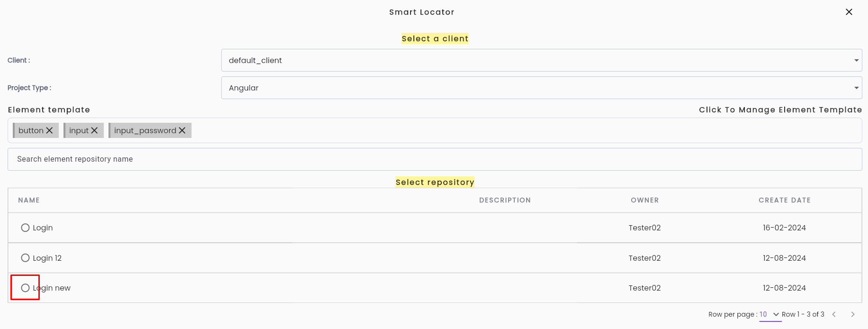Focus the Search element repository name field

tap(435, 159)
